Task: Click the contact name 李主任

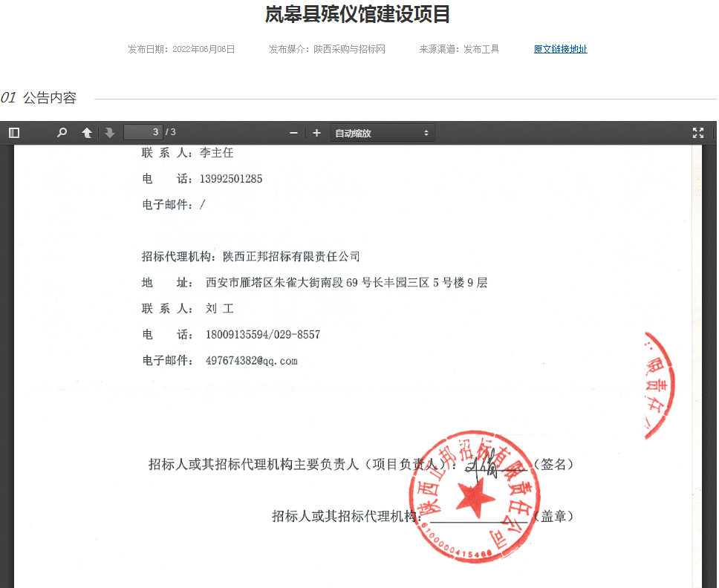Action: click(x=216, y=153)
